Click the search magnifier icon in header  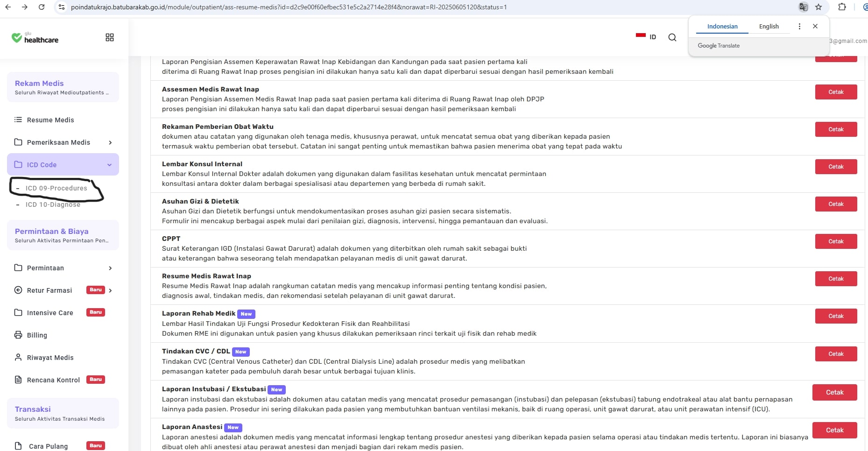(x=672, y=37)
